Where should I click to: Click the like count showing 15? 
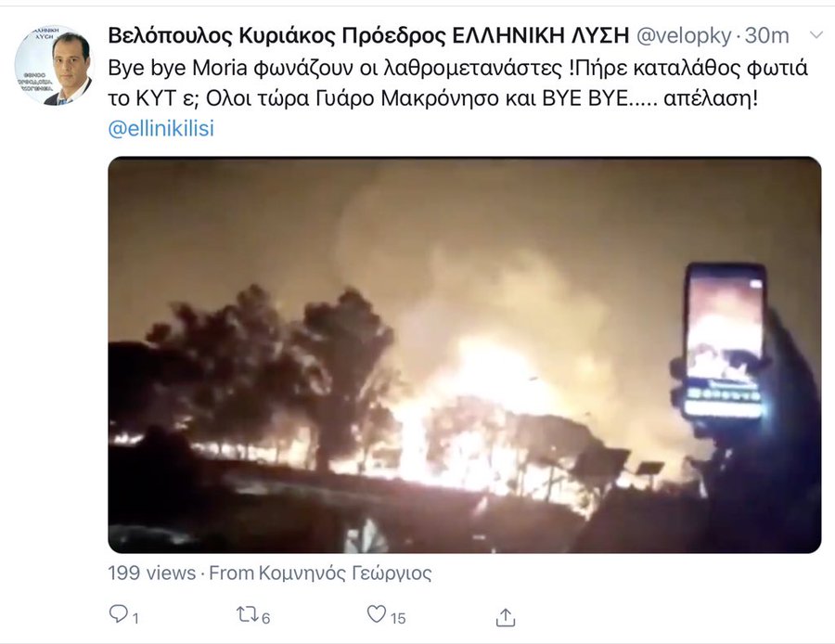pos(398,618)
